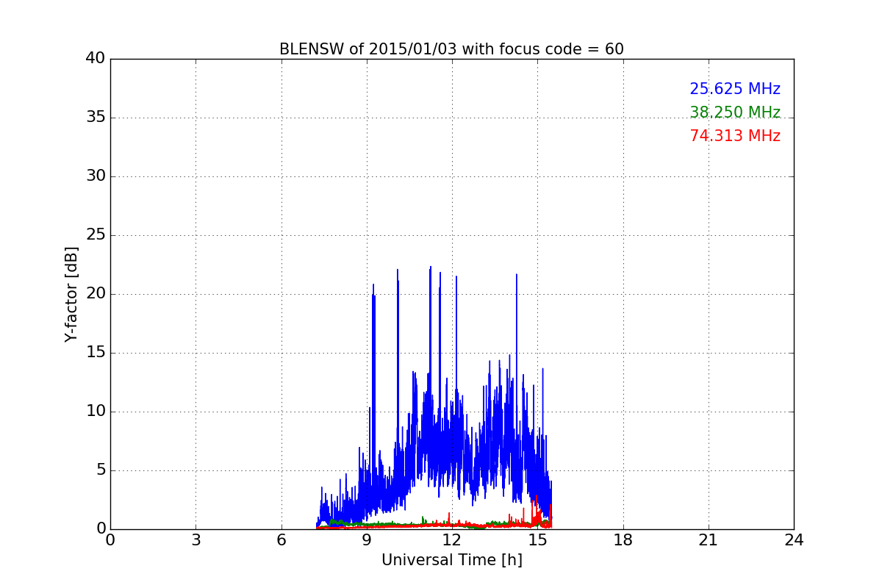This screenshot has width=882, height=588.
Task: Click the x-axis tick label 12
Action: click(x=451, y=540)
